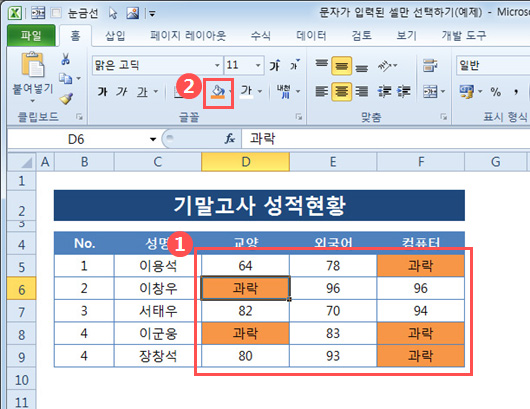Click the Copy icon in clipboard group
This screenshot has height=409, width=530.
66,78
